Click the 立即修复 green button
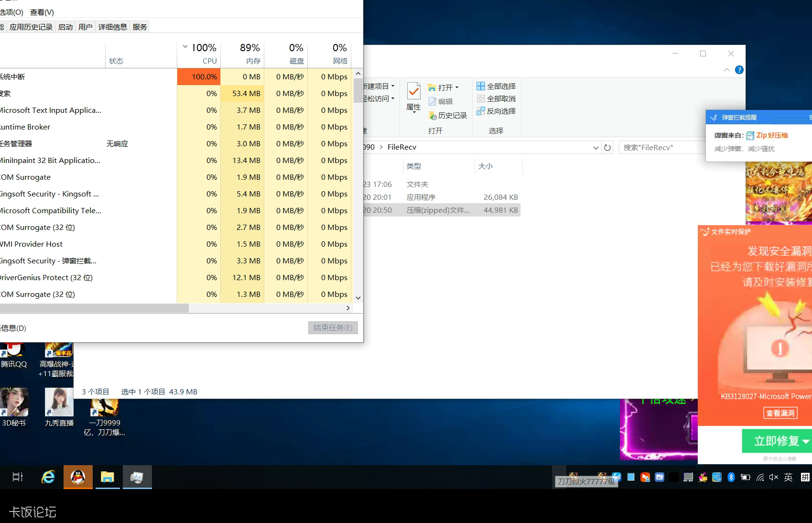Screen dimensions: 812x523 pos(776,441)
